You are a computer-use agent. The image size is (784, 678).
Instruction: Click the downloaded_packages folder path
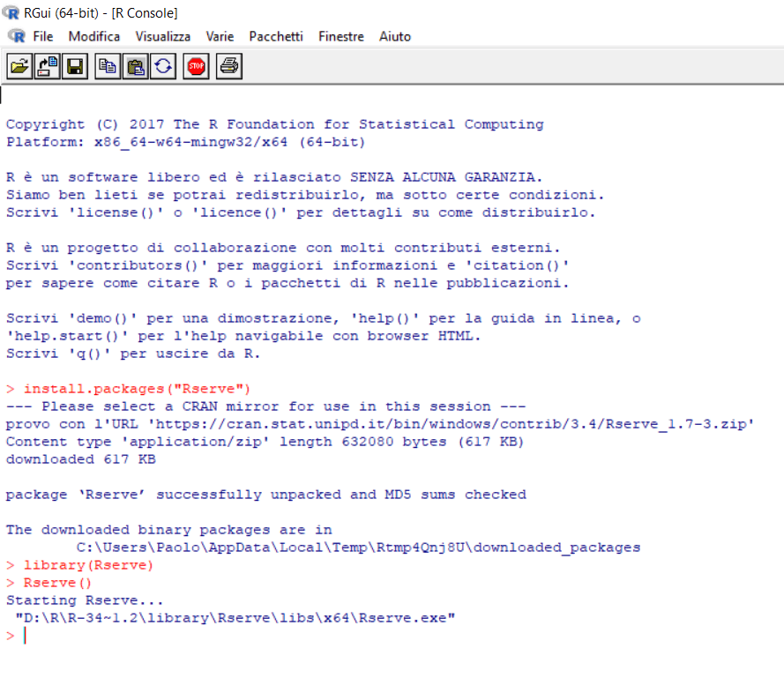pos(359,548)
